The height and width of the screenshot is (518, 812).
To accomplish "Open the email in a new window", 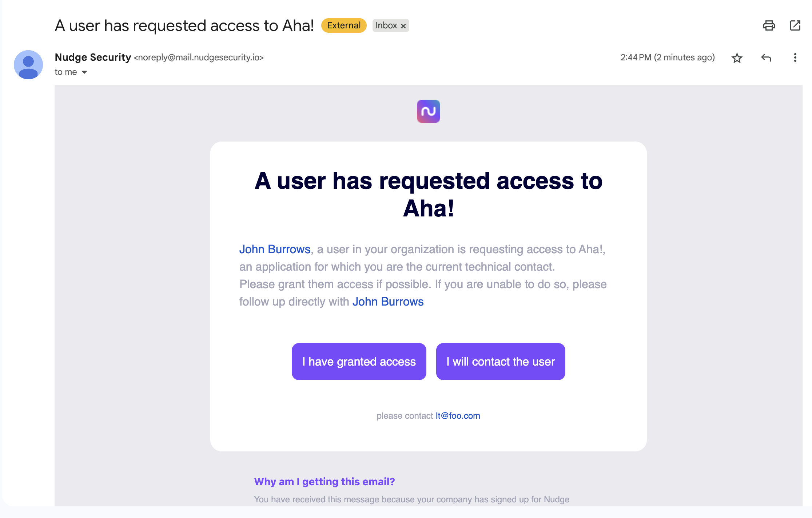I will click(795, 25).
